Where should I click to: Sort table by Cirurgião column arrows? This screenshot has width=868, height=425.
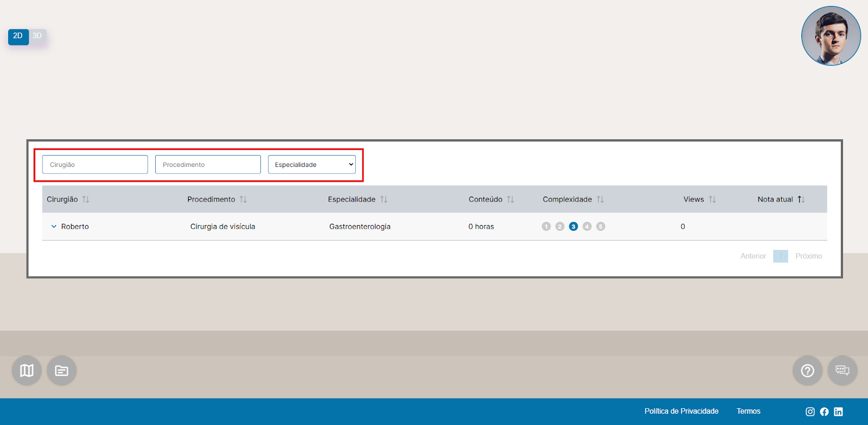pos(86,199)
